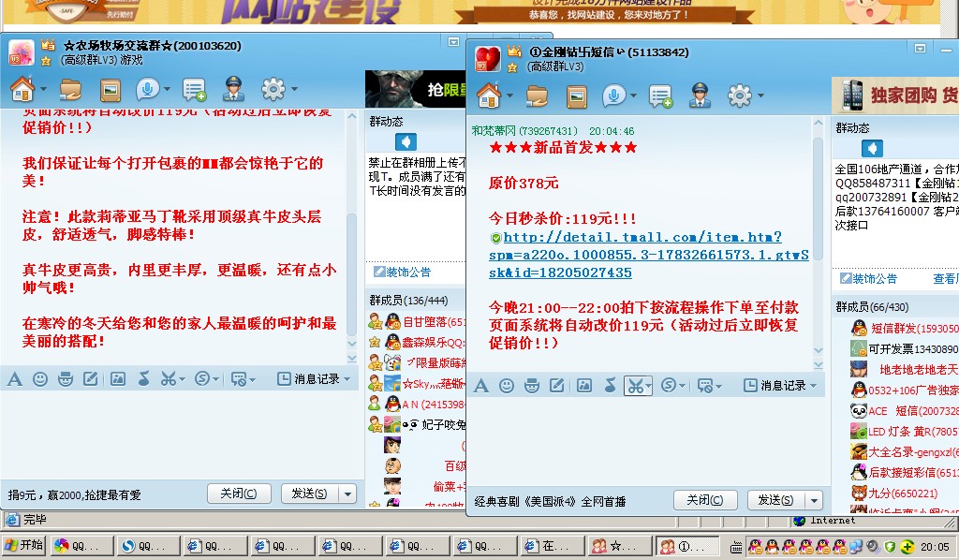This screenshot has height=560, width=959.
Task: Start group voice chat in 金刚钻乐短信 window
Action: pos(614,96)
